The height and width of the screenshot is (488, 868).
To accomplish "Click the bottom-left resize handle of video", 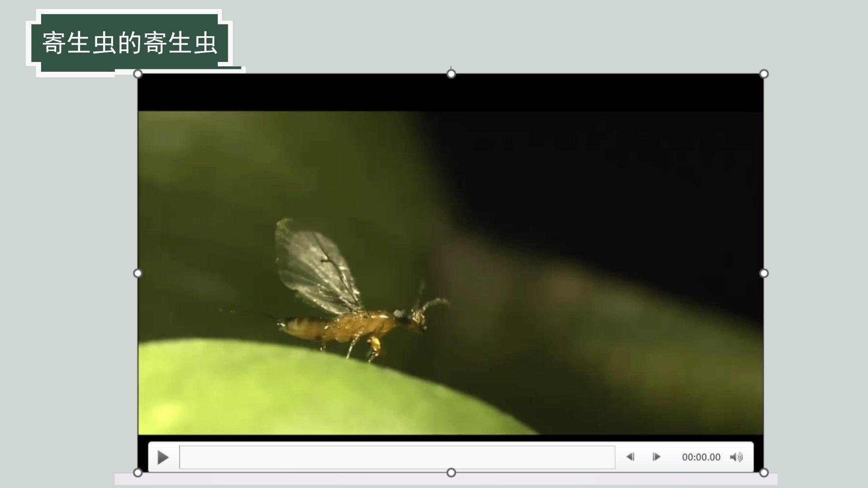I will pos(138,473).
